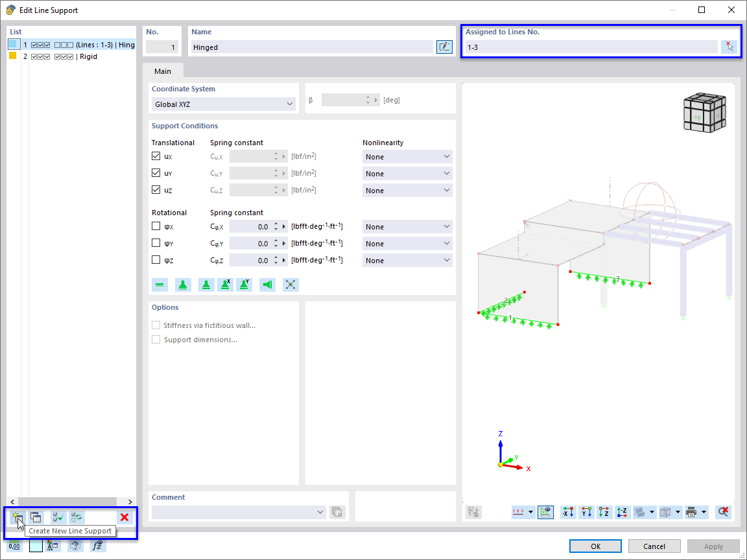Switch to the Main tab
This screenshot has width=747, height=560.
(162, 71)
